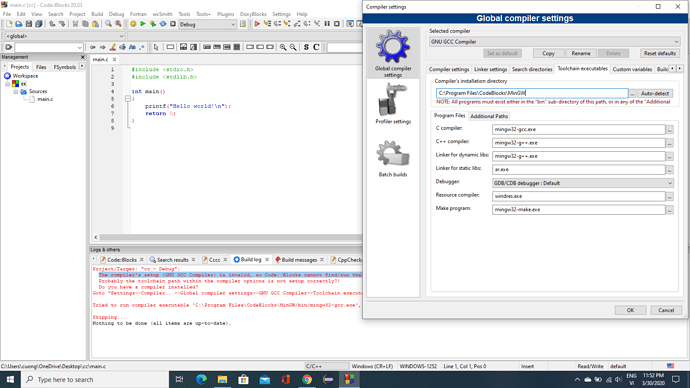Open the Settings menu
690x388 pixels.
click(x=281, y=14)
